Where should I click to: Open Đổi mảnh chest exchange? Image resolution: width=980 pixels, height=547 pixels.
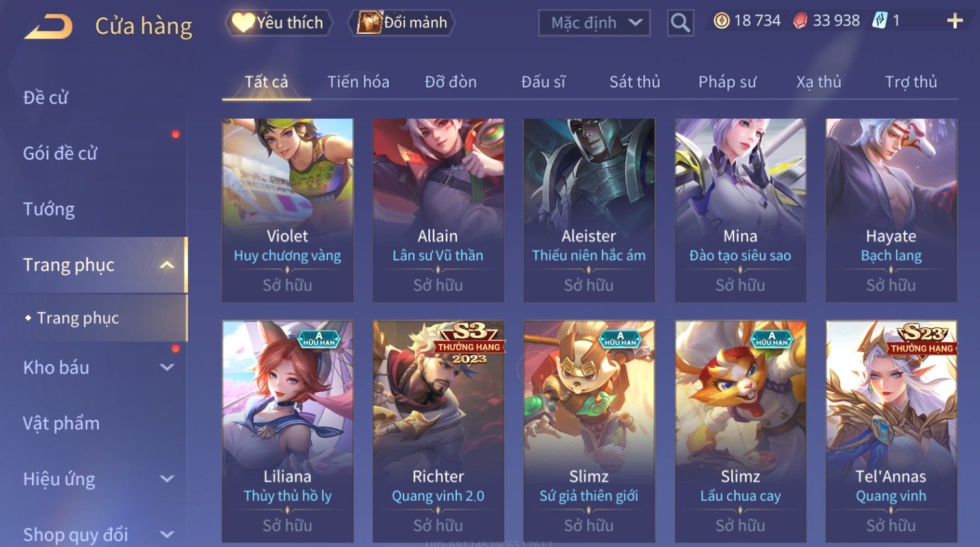(x=403, y=23)
